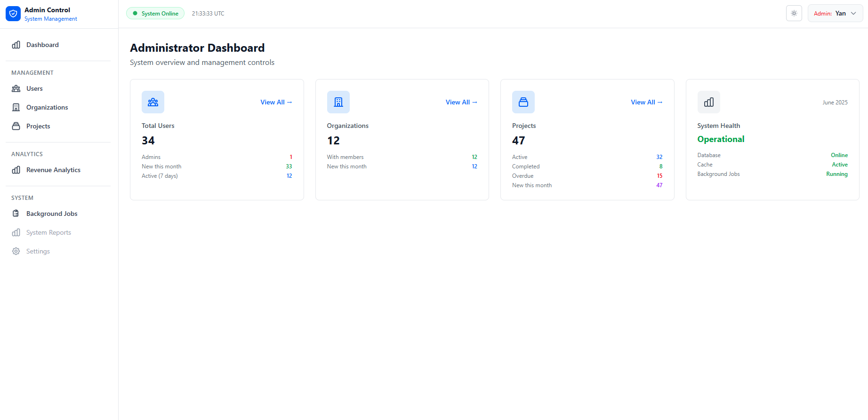Screen dimensions: 868x420
Task: Click the System Management subtitle
Action: tap(51, 19)
